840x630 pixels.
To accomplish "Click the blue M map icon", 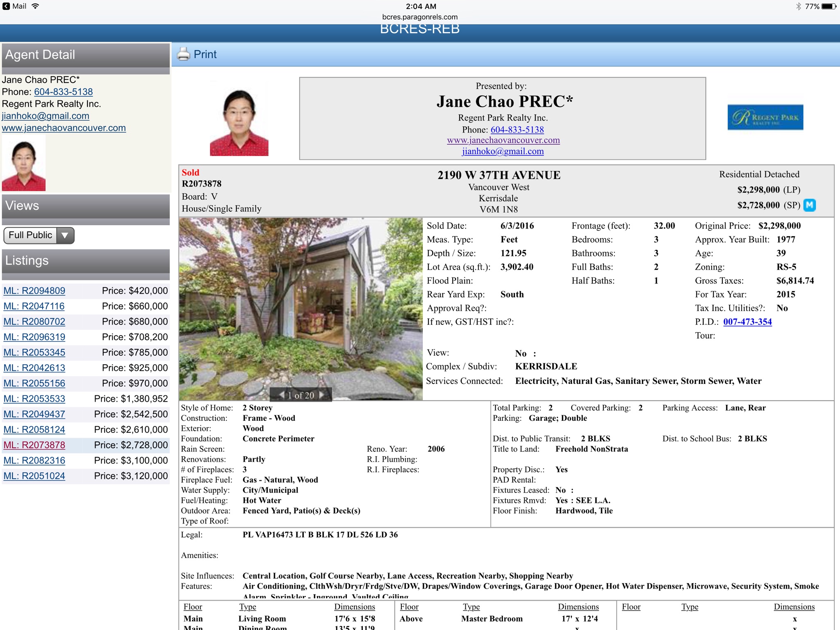I will 809,205.
